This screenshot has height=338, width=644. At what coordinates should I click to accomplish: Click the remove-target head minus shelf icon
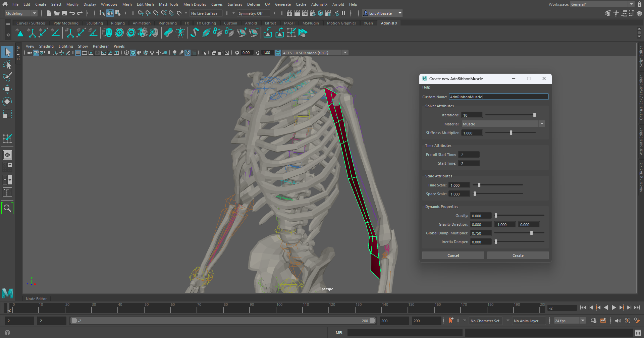tap(131, 33)
